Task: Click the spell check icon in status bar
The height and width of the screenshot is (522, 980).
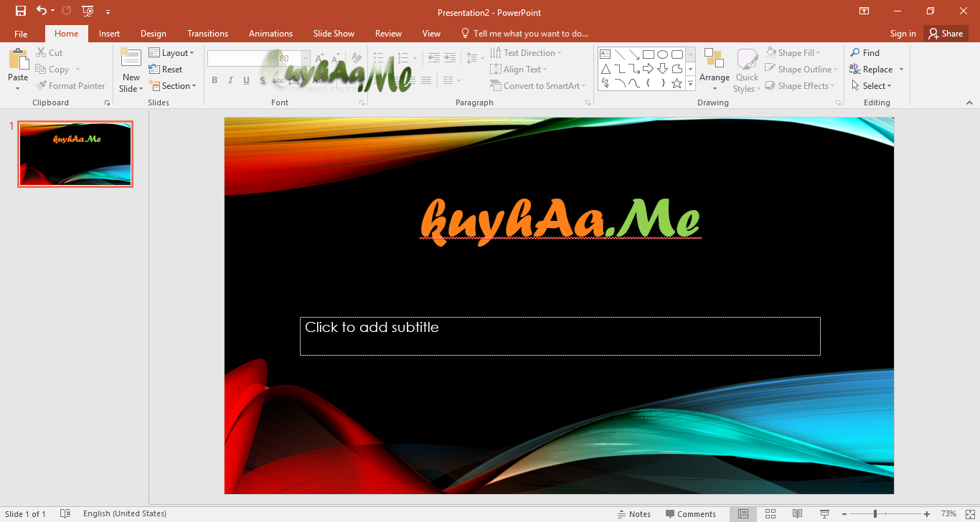Action: [65, 513]
